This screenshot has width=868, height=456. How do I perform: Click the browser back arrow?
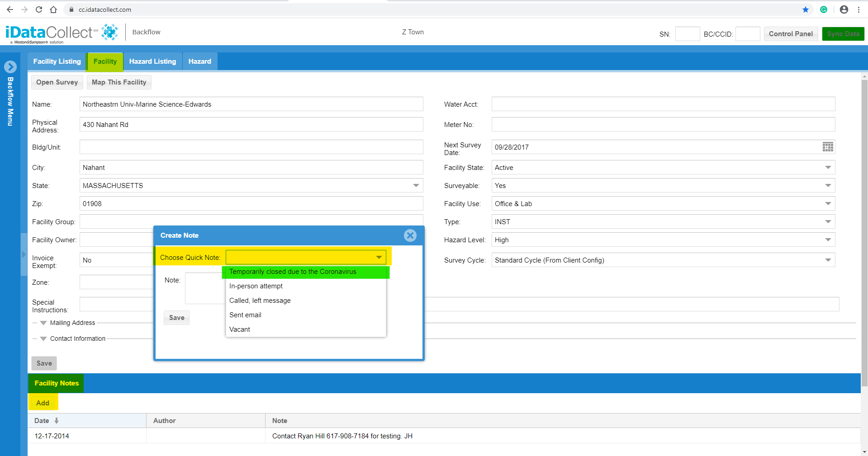pos(10,9)
